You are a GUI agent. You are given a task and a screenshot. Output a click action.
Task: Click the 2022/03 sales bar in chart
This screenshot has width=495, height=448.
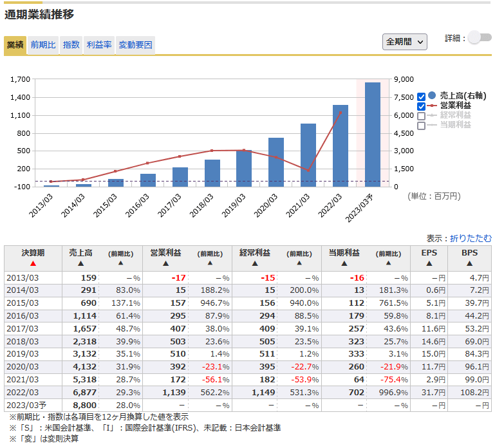tap(341, 145)
